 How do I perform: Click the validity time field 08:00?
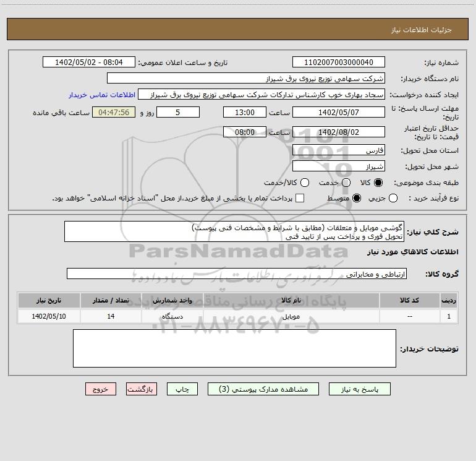pos(245,132)
